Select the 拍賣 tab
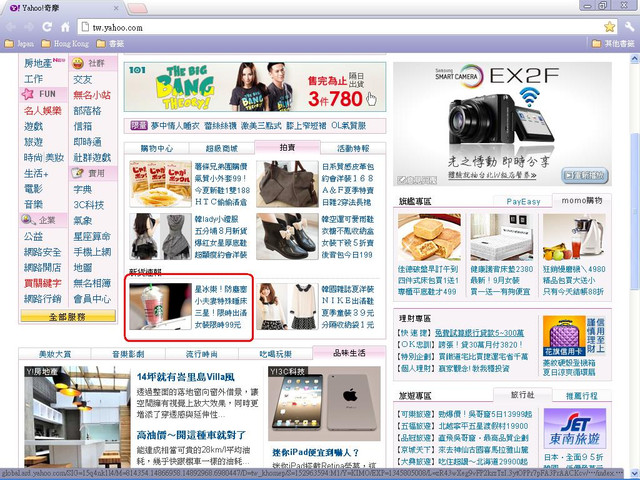Image resolution: width=640 pixels, height=480 pixels. 287,147
